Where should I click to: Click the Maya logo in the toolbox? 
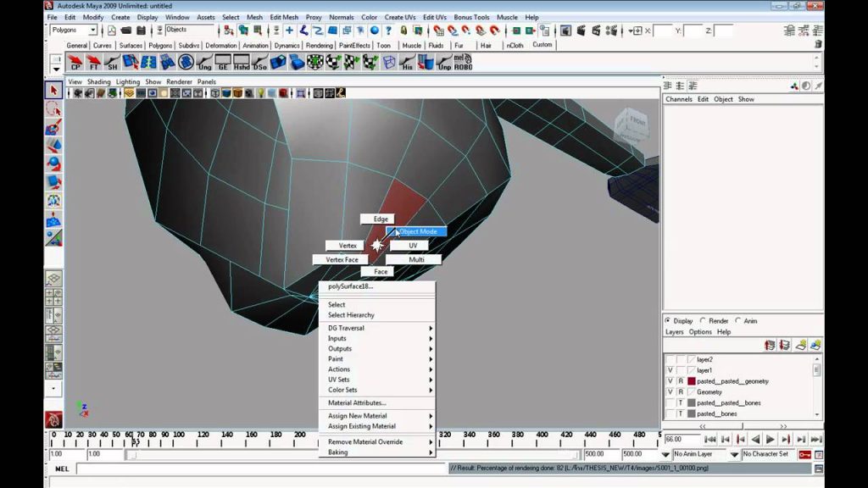(x=53, y=420)
